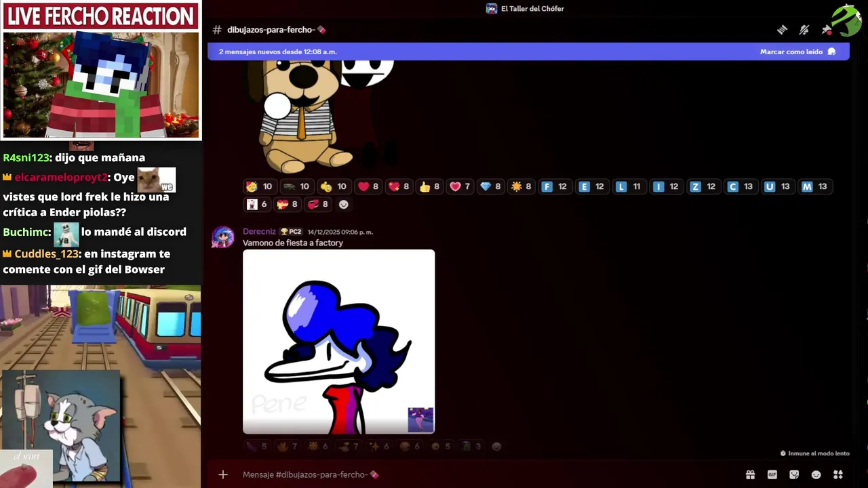This screenshot has width=868, height=488.
Task: Toggle the muted notification bell icon
Action: point(804,30)
